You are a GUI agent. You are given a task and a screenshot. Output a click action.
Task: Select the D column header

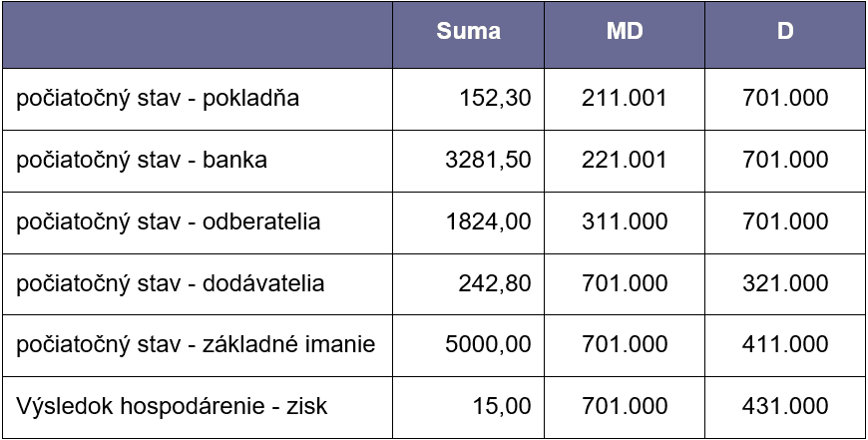tap(785, 31)
